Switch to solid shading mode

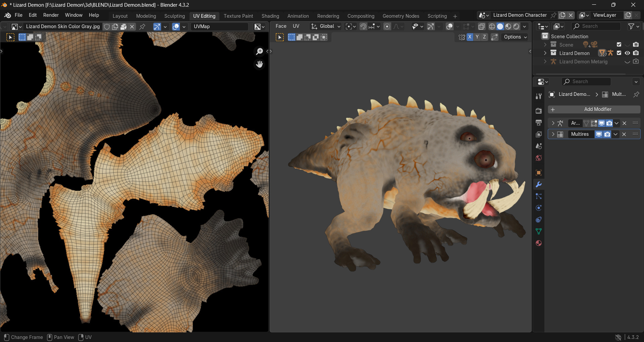(x=500, y=26)
